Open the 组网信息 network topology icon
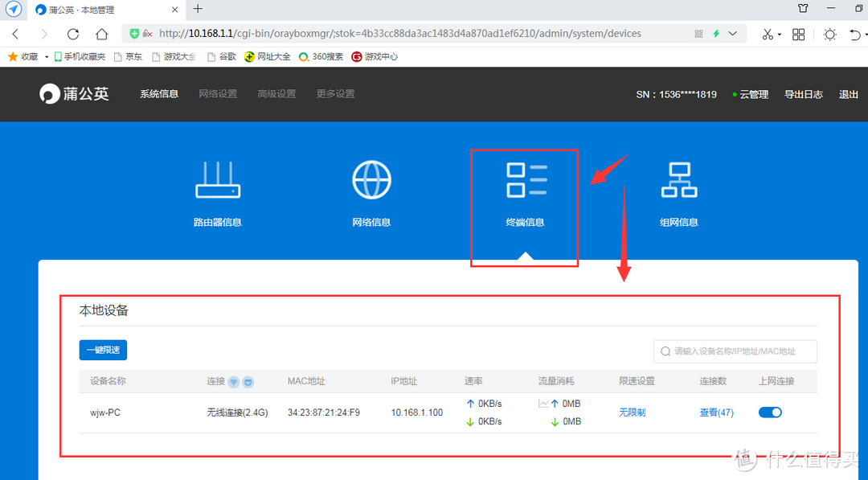Viewport: 868px width, 480px height. coord(678,178)
